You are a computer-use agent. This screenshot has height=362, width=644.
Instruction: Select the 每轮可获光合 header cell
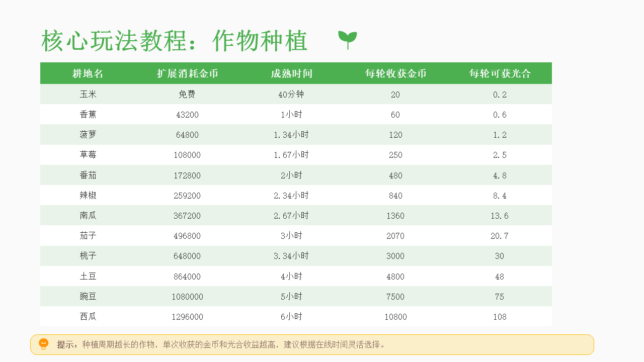[500, 73]
